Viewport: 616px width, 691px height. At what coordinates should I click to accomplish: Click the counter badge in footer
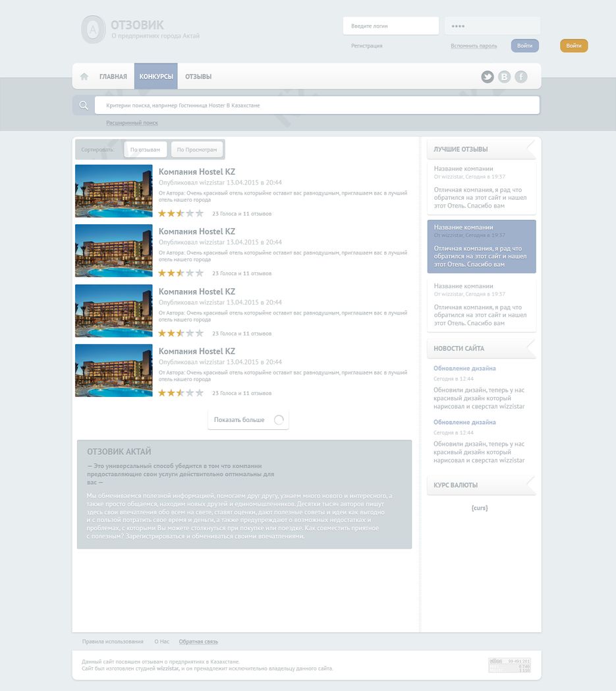pyautogui.click(x=509, y=665)
